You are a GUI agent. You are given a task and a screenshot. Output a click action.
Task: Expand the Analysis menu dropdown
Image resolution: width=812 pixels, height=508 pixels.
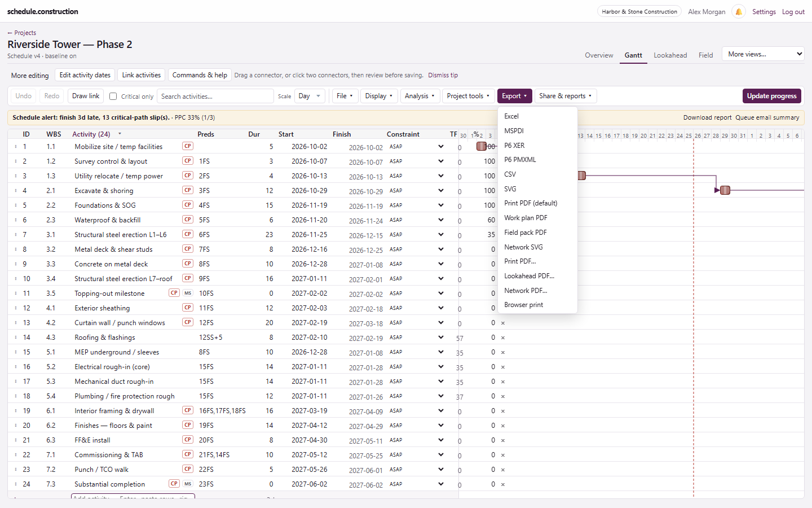pos(420,96)
